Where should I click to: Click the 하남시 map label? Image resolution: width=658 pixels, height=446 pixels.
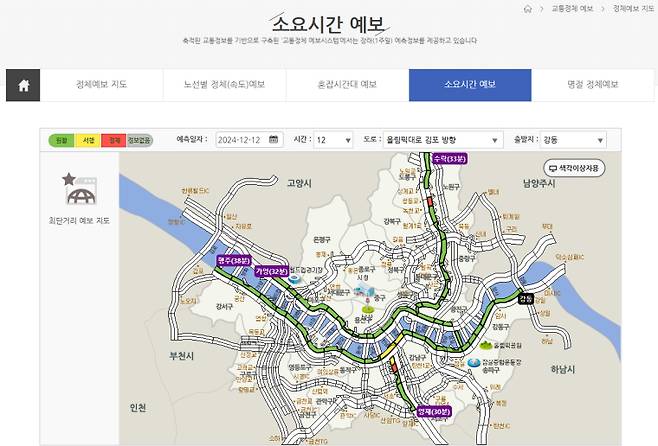(x=563, y=369)
